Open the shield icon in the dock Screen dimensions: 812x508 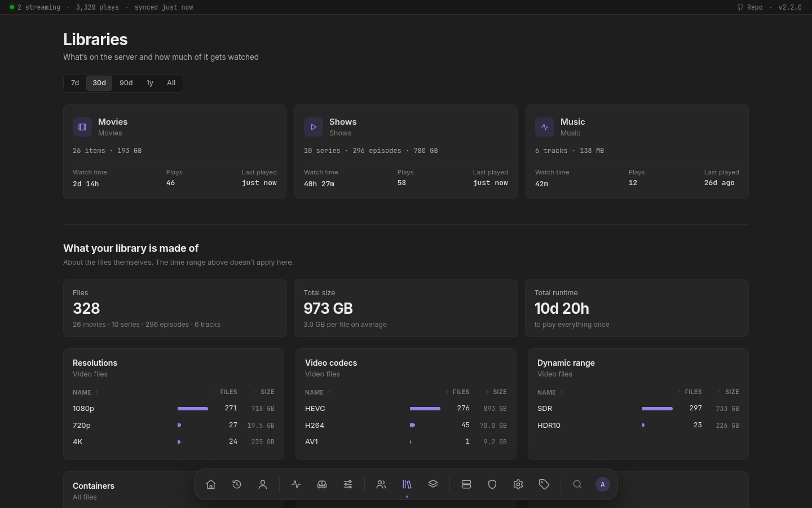tap(492, 484)
